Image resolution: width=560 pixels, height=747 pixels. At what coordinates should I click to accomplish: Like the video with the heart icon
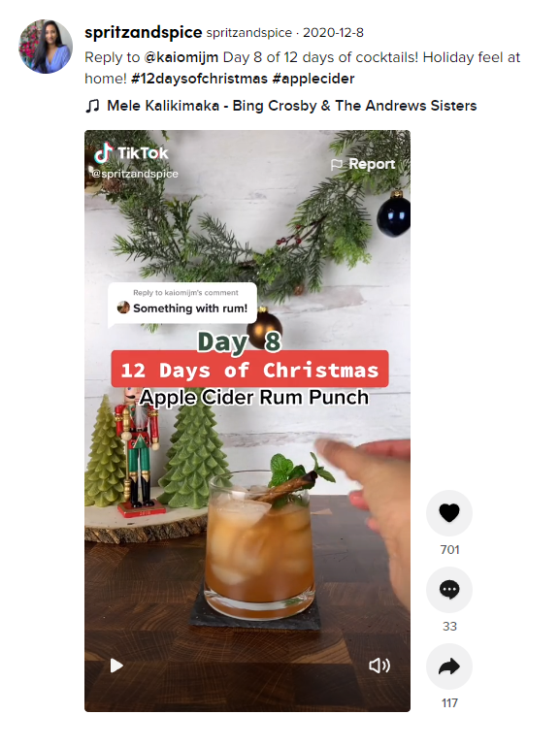(x=449, y=513)
